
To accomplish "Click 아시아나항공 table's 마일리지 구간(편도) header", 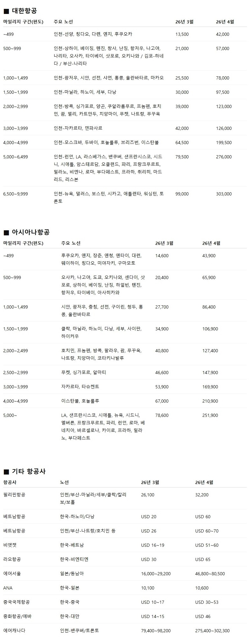I will click(x=23, y=243).
